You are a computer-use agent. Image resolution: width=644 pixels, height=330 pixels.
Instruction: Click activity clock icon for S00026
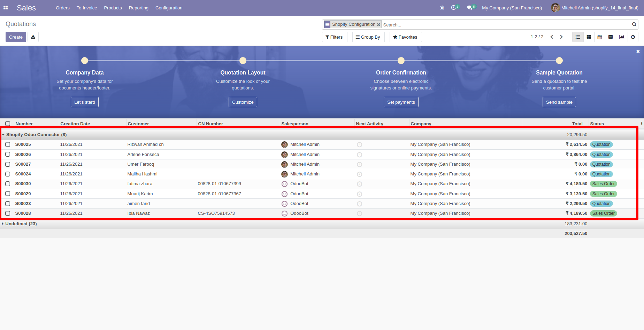pyautogui.click(x=359, y=155)
